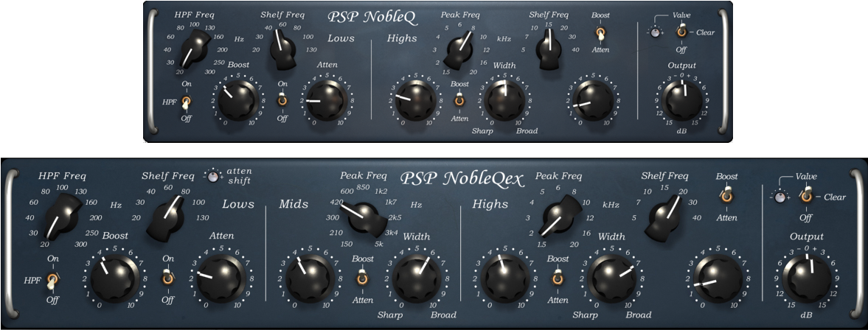Click the PSP NobleQex title logo
This screenshot has height=330, width=868.
pos(462,179)
